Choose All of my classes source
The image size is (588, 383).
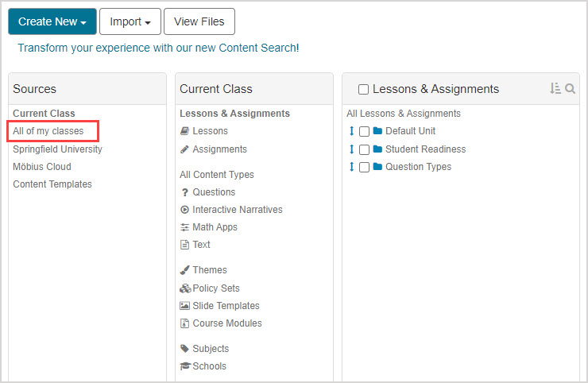tap(48, 131)
